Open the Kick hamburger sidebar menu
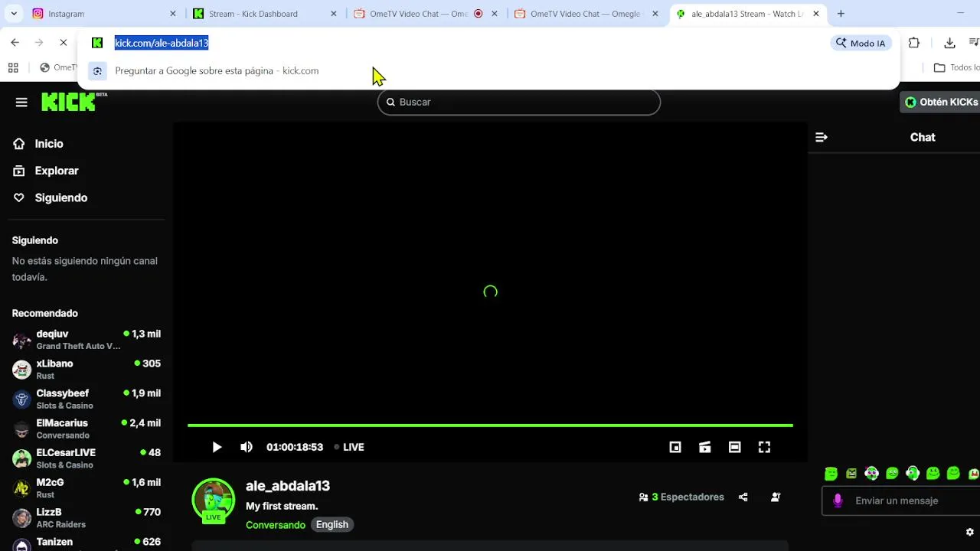 [21, 103]
